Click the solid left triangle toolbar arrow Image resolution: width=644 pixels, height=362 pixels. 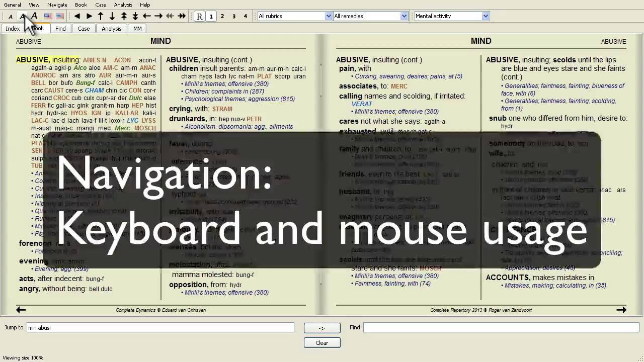[x=77, y=17]
